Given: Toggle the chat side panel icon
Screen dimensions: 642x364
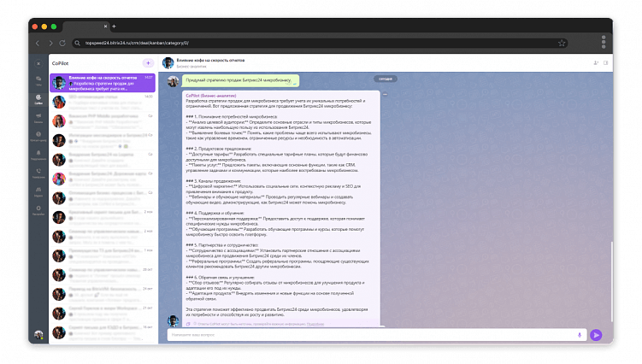Looking at the screenshot, I should pos(605,62).
